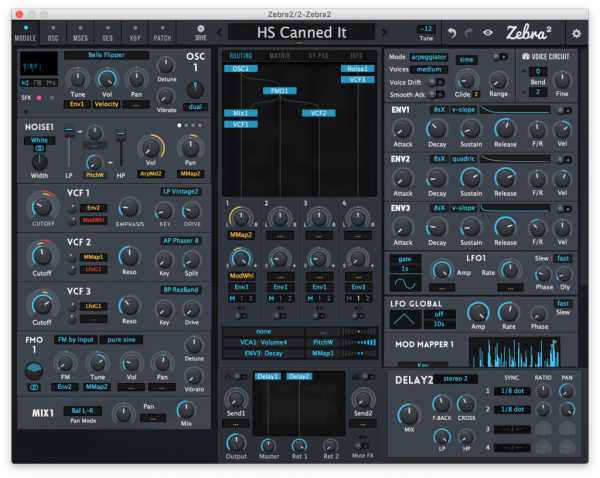Screen dimensions: 600x478
Task: Toggle the Smooth Atk switch
Action: 437,94
